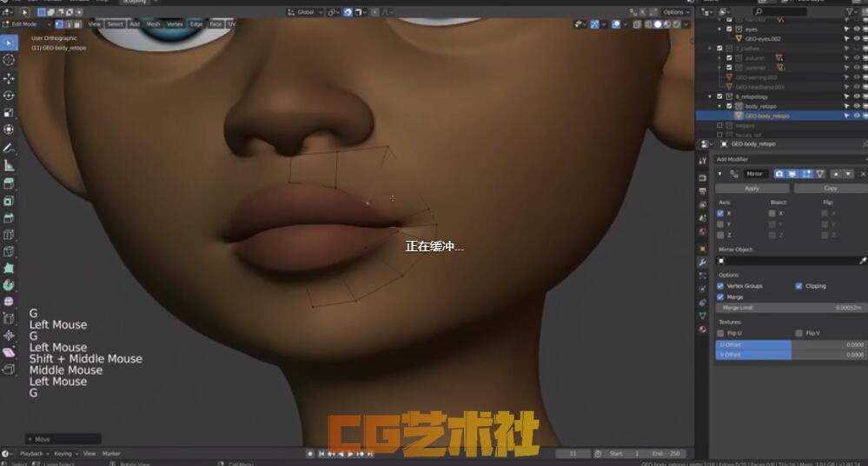Enable Mirror Axis Y checkbox

720,224
